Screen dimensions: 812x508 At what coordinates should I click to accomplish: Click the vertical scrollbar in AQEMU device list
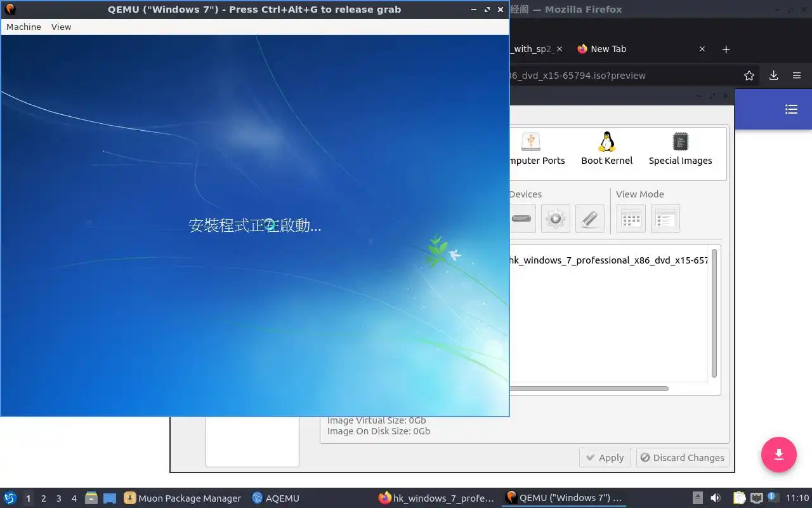pyautogui.click(x=714, y=314)
